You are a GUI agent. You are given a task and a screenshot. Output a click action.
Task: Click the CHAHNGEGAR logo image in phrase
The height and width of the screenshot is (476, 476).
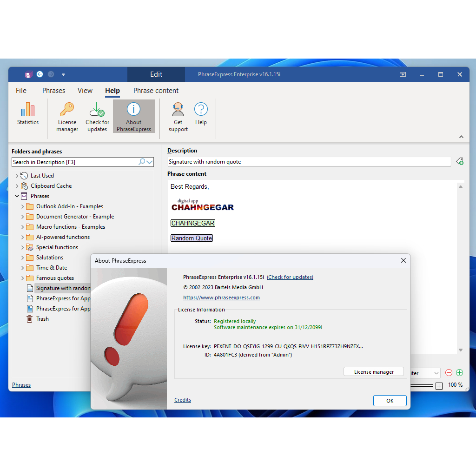(203, 205)
